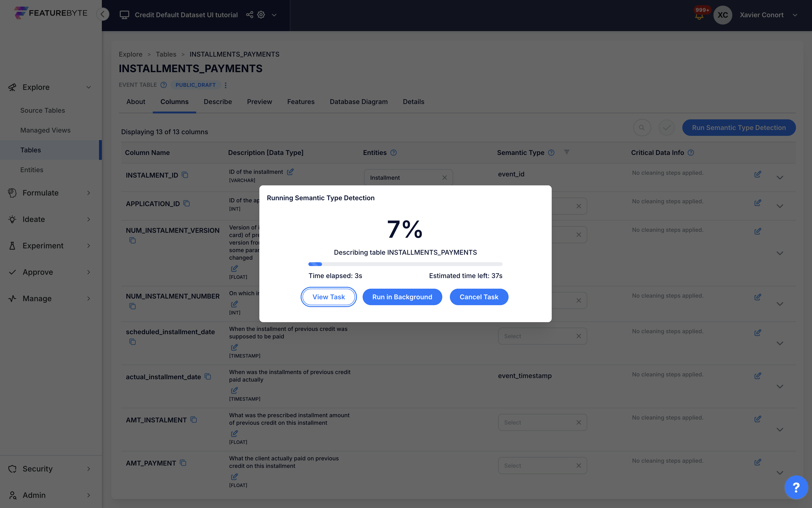Click the checkmark circle button
Viewport: 812px width, 508px height.
[666, 128]
